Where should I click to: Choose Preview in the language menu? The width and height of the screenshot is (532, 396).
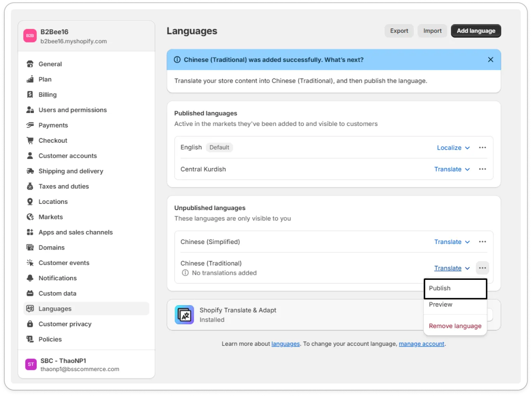click(x=455, y=304)
